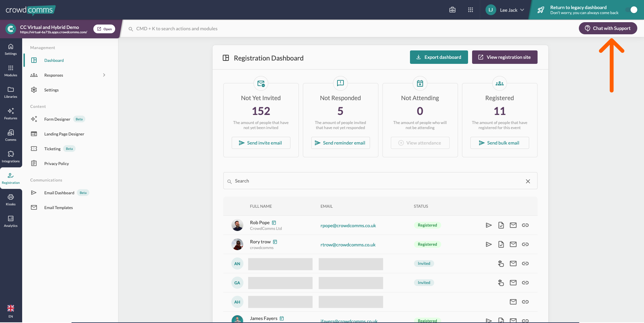Viewport: 644px width, 323px height.
Task: Click the Export dashboard button
Action: (439, 57)
